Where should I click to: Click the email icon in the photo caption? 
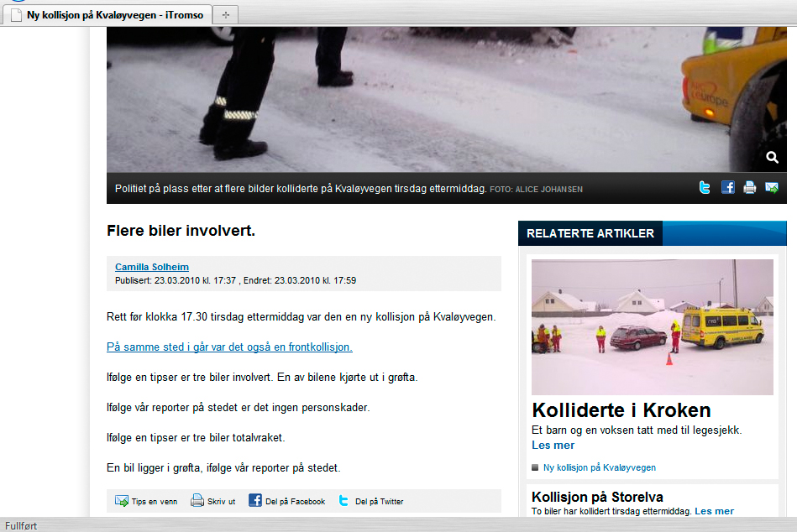[x=772, y=188]
